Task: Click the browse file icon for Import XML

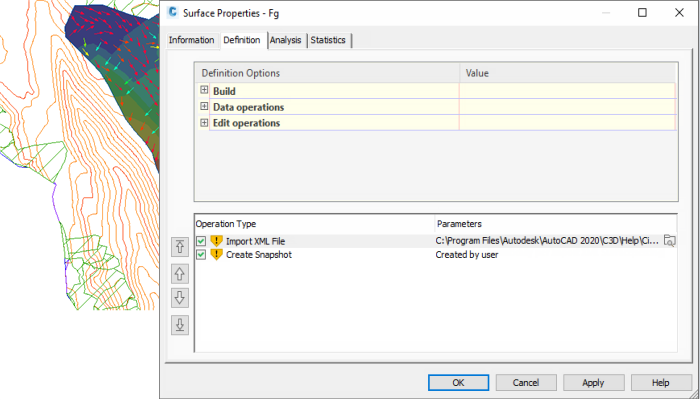Action: click(670, 241)
